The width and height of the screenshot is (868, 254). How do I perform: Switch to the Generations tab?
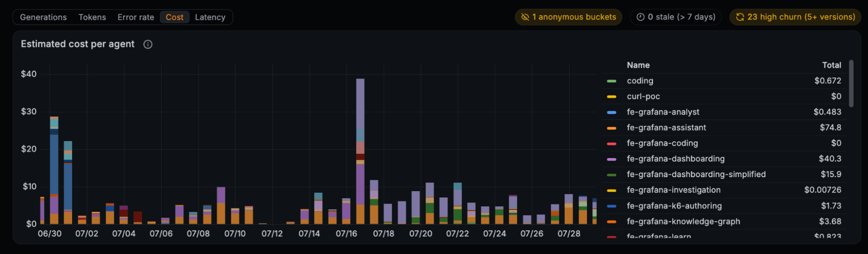pyautogui.click(x=43, y=17)
